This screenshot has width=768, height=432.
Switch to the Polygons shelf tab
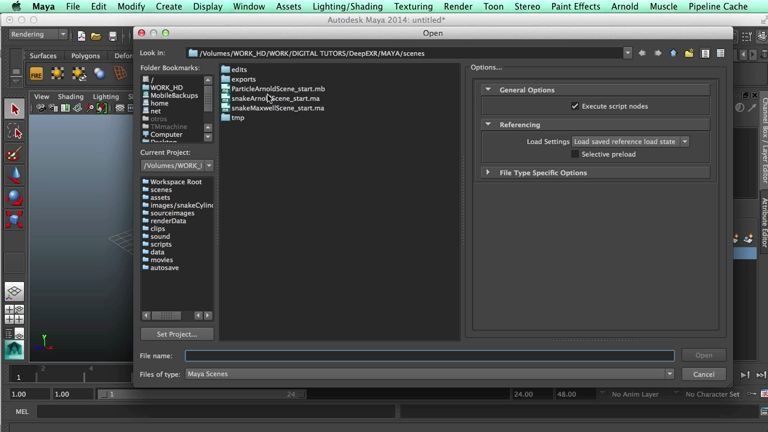[85, 56]
